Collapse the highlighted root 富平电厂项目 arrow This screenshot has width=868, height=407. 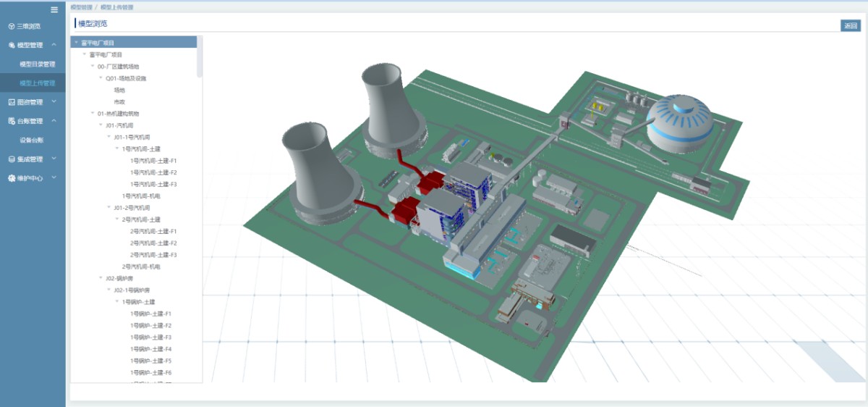[76, 43]
